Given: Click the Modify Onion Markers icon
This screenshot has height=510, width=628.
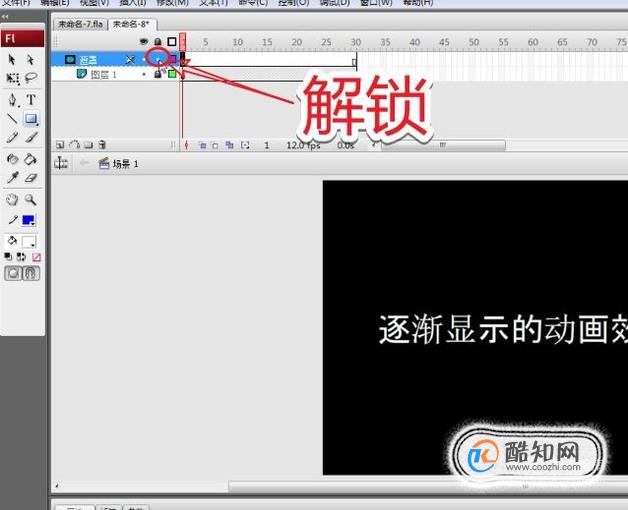Looking at the screenshot, I should (x=245, y=145).
